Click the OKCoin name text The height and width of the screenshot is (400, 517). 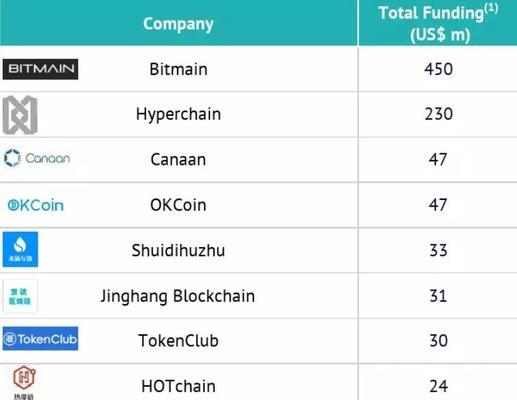tap(178, 205)
